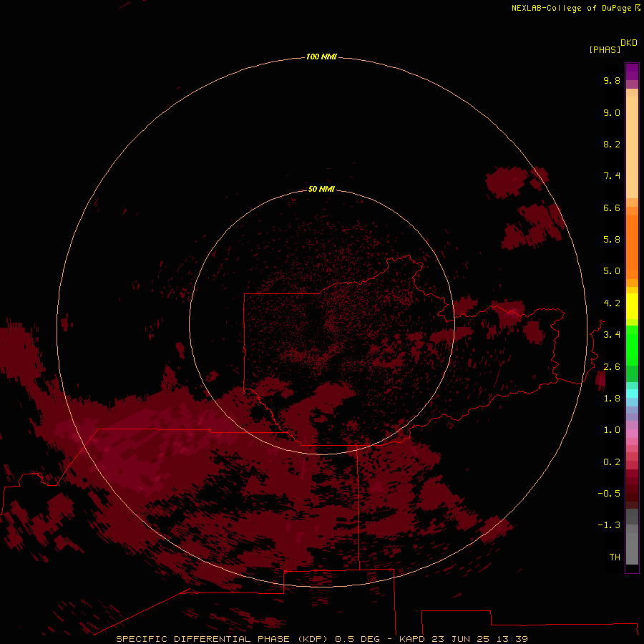Pick the purple top segment of color bar

tap(632, 72)
